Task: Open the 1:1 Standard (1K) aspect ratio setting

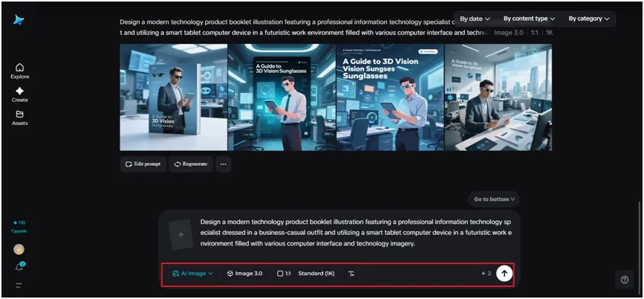Action: pos(305,274)
